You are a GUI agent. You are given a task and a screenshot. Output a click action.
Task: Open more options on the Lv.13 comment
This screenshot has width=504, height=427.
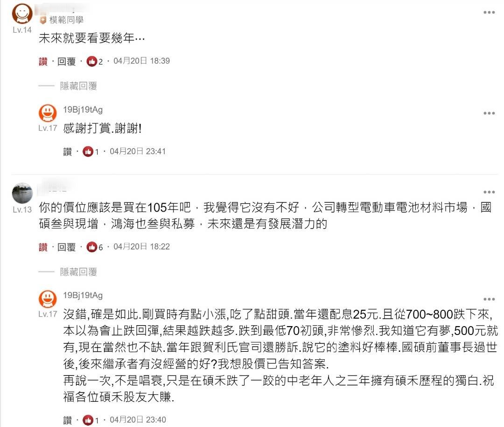489,192
